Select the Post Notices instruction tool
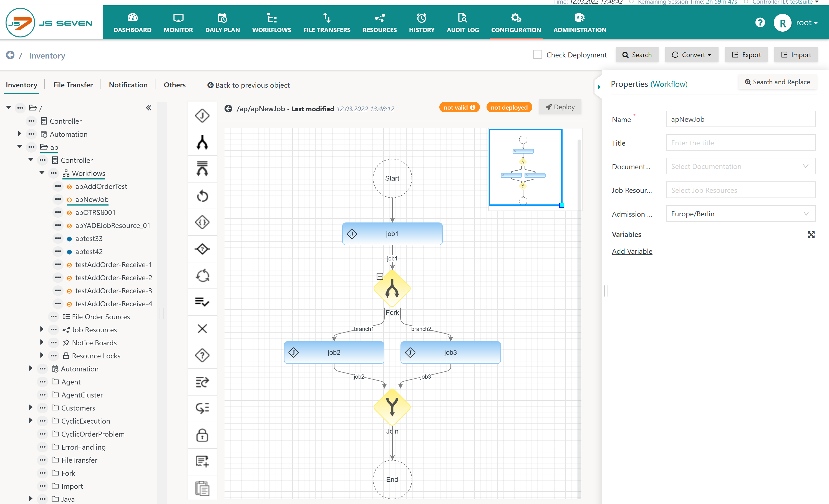The width and height of the screenshot is (829, 504). click(202, 382)
